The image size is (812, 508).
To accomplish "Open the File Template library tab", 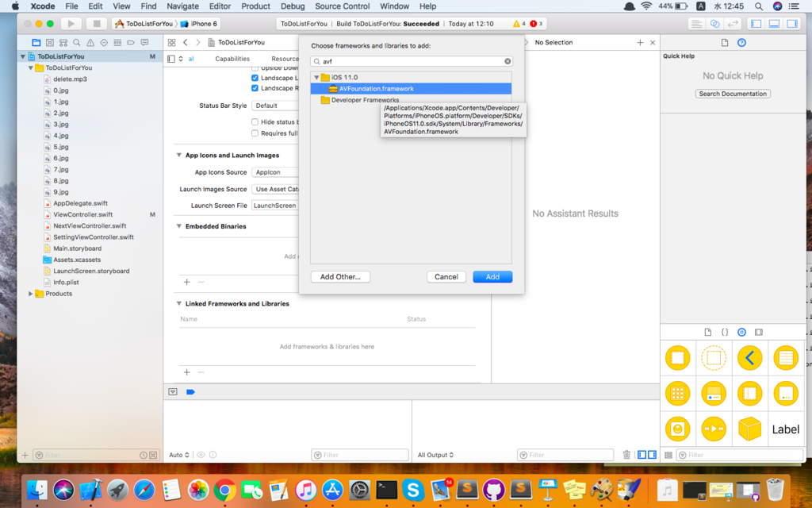I will pyautogui.click(x=708, y=333).
